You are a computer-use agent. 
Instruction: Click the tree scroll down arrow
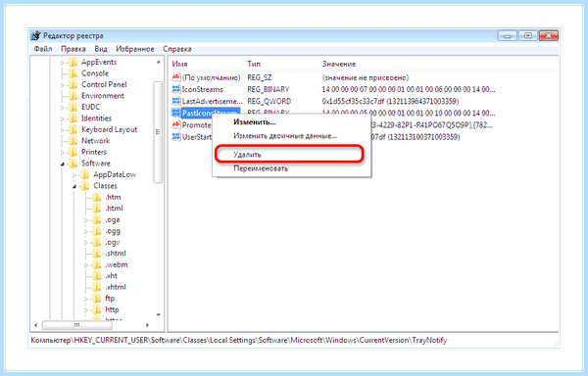(158, 314)
